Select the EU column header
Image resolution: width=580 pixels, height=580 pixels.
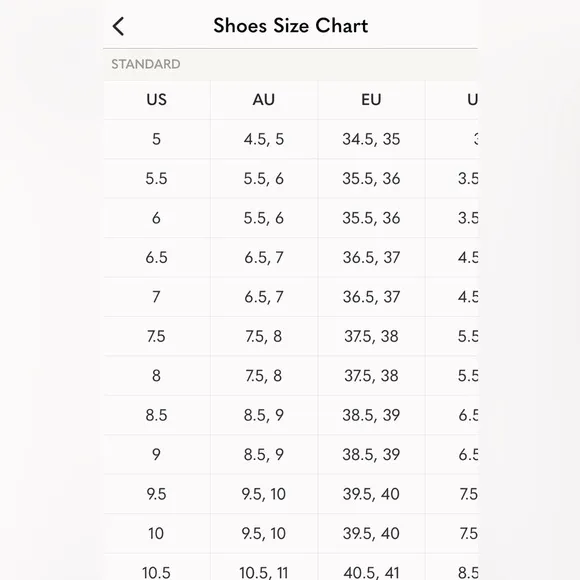(371, 100)
